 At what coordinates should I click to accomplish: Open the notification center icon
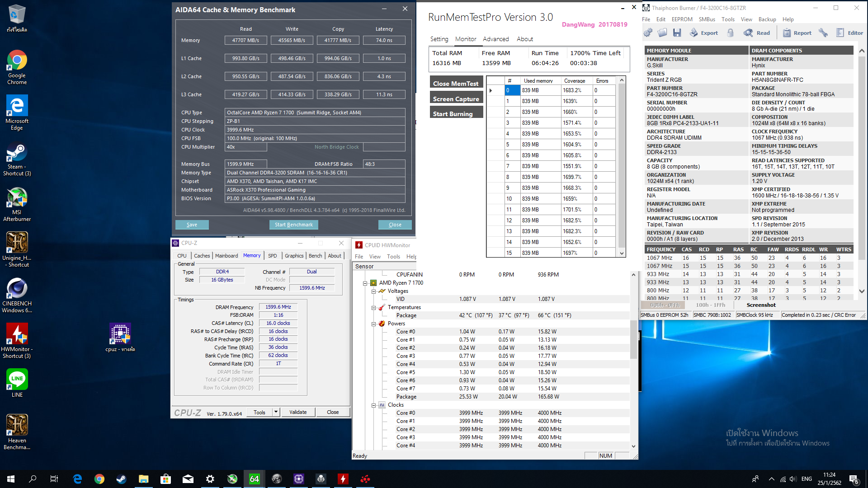[854, 479]
